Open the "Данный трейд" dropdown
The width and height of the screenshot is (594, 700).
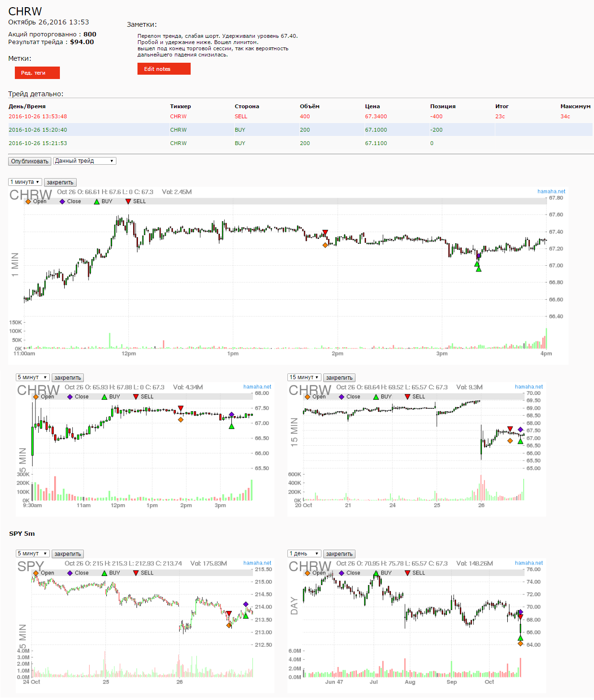coord(84,161)
